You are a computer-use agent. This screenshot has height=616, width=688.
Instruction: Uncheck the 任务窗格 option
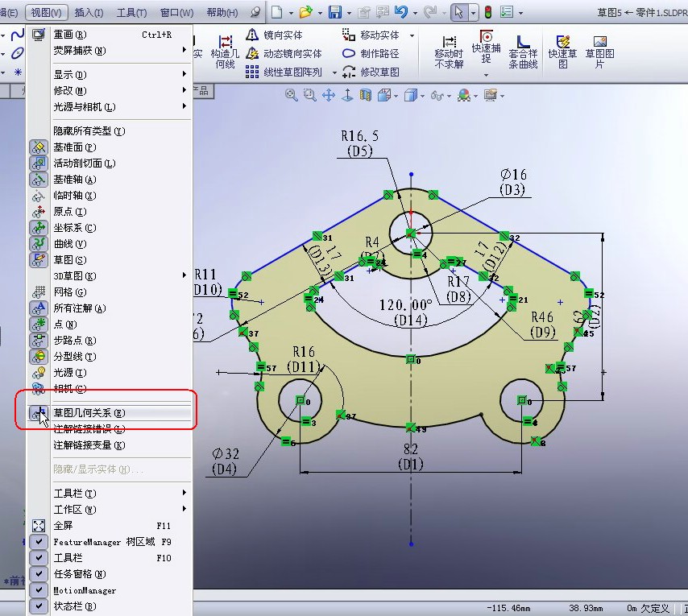[x=110, y=574]
